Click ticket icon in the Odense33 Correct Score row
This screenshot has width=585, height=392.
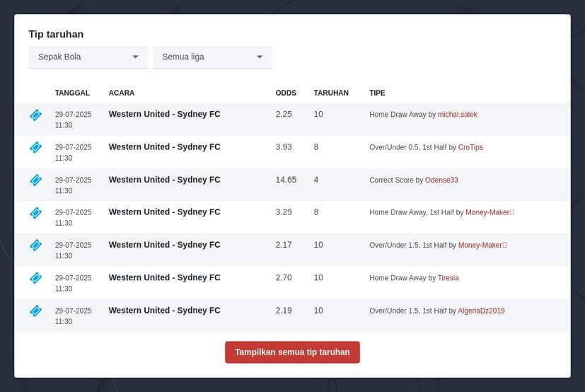[x=36, y=180]
